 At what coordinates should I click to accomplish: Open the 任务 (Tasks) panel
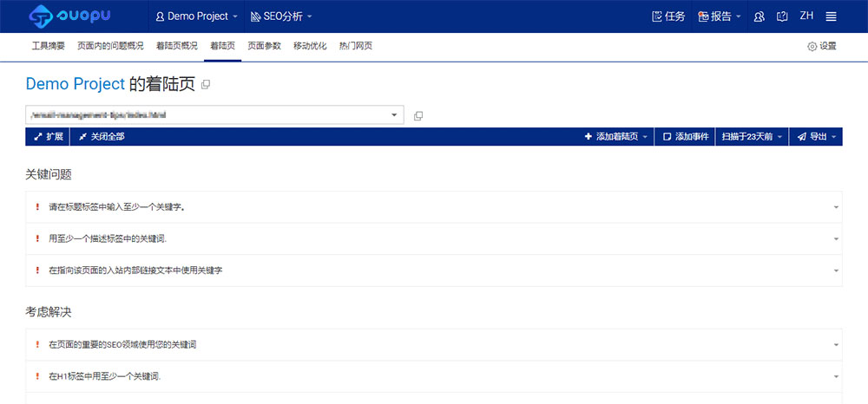click(x=667, y=16)
